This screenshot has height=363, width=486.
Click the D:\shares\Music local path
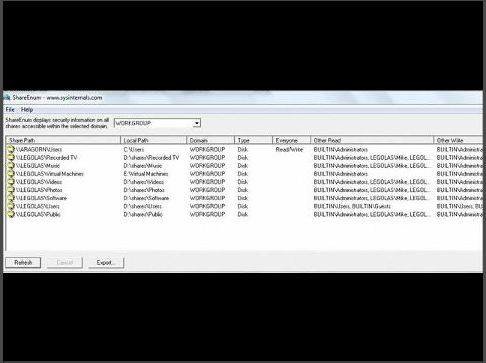(x=143, y=166)
